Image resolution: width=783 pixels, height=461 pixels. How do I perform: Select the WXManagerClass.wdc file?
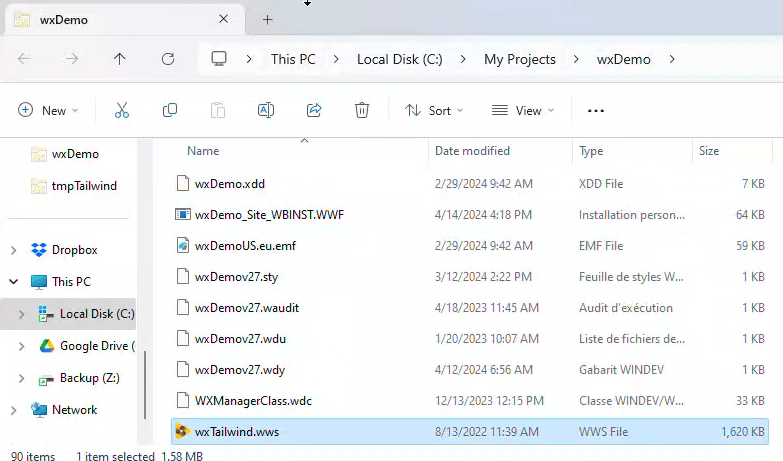tap(253, 400)
